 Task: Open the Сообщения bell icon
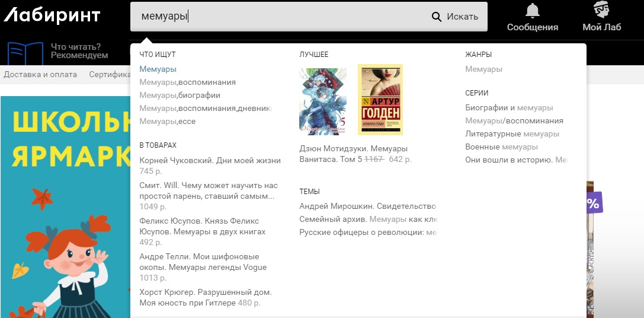[x=532, y=11]
